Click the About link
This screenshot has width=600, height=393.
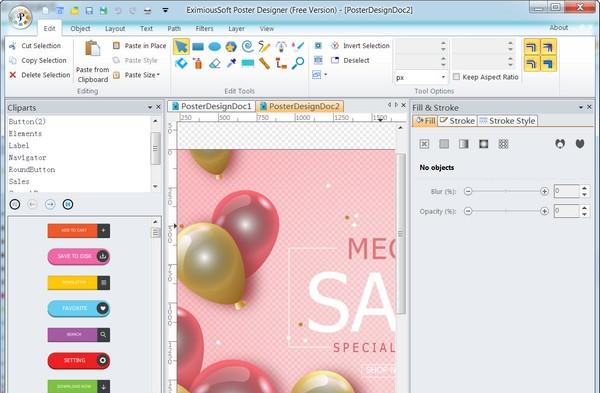(559, 28)
